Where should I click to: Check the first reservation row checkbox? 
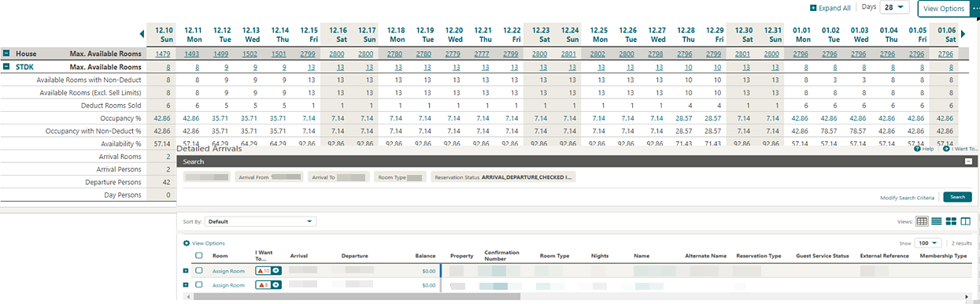199,271
